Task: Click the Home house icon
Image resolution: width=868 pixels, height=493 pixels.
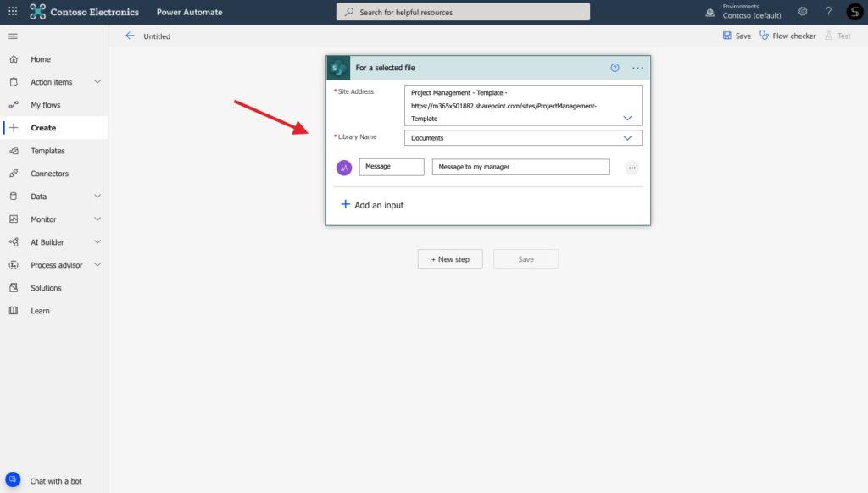Action: (x=14, y=59)
